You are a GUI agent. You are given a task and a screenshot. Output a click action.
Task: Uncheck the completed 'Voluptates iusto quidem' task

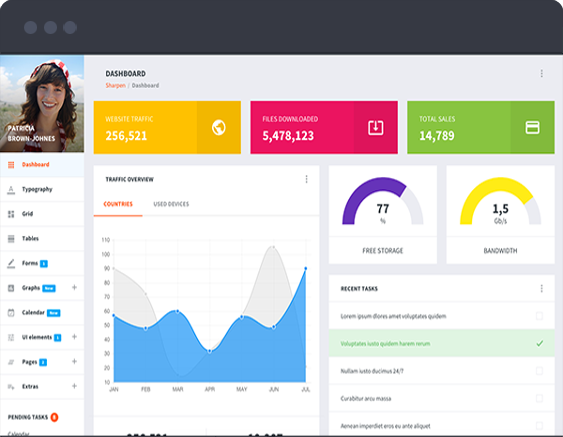(x=539, y=343)
